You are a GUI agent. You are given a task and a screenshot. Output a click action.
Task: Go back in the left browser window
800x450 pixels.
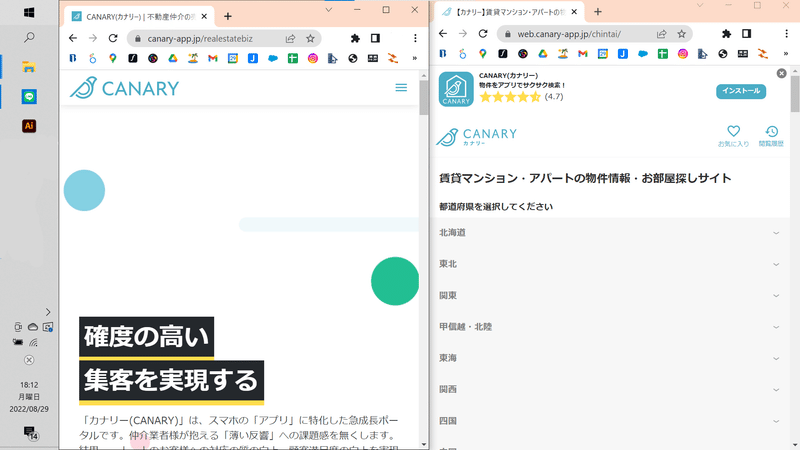(x=73, y=38)
